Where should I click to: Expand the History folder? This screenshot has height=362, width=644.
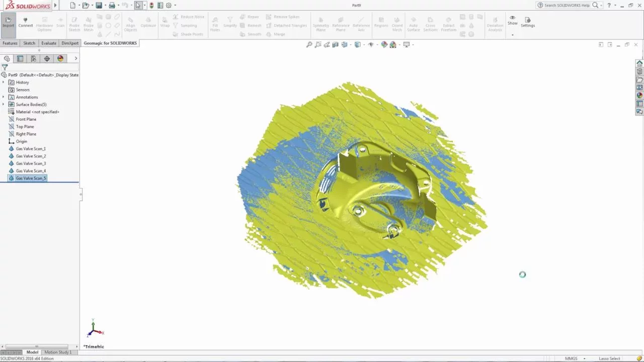tap(4, 82)
